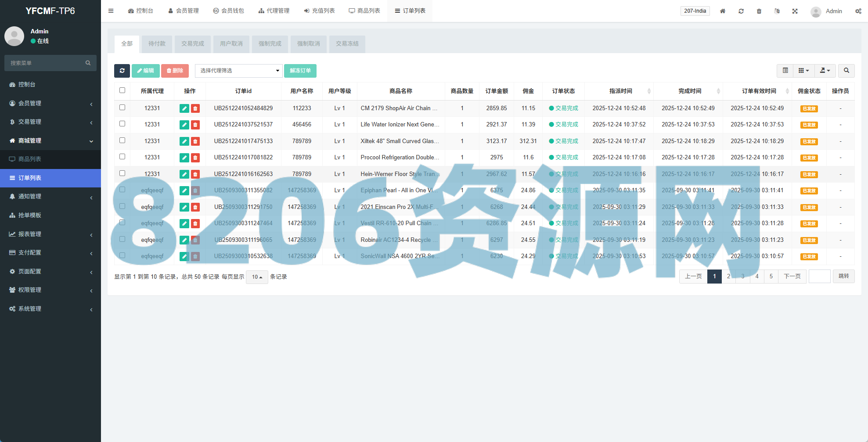Viewport: 868px width, 442px height.
Task: Click the home icon in top bar
Action: 722,11
